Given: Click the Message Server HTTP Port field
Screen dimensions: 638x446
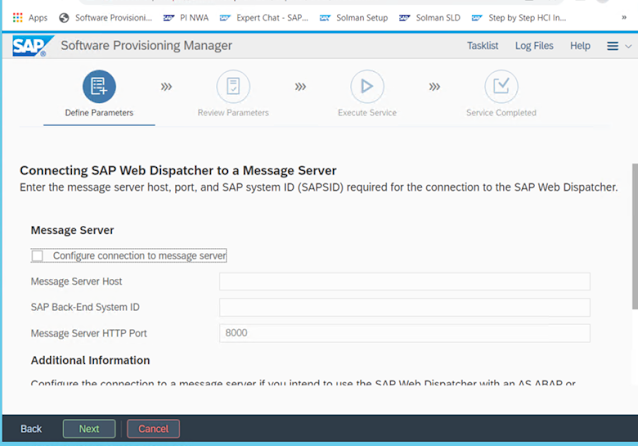Looking at the screenshot, I should 404,333.
